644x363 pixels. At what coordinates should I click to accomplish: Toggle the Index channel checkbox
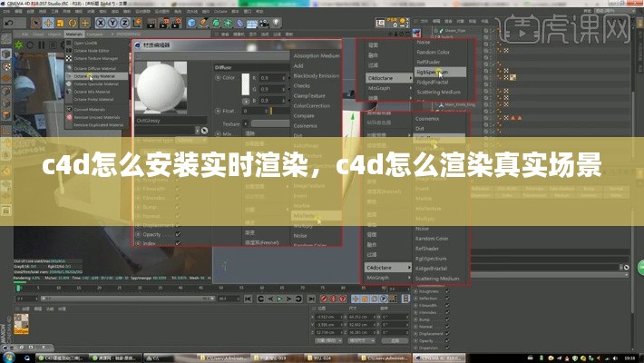(x=178, y=242)
